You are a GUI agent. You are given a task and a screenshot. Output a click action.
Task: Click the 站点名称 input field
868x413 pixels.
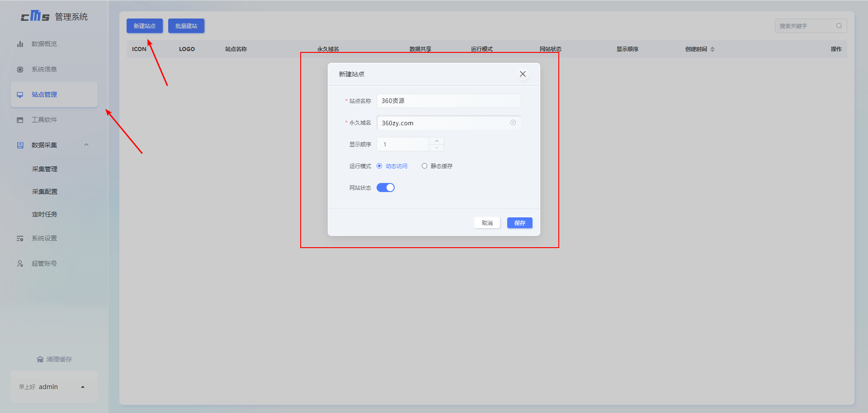(x=448, y=101)
